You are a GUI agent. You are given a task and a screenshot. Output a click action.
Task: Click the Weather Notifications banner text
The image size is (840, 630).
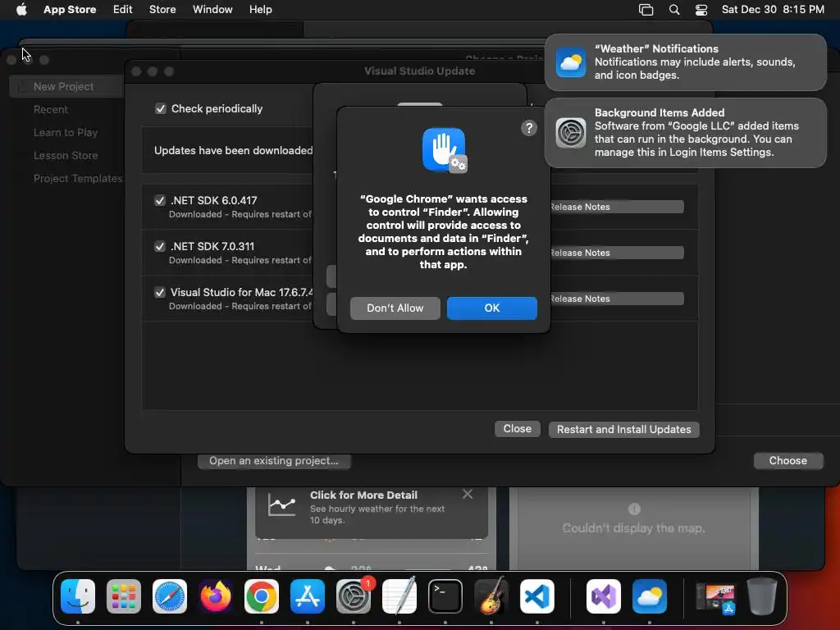[x=695, y=62]
